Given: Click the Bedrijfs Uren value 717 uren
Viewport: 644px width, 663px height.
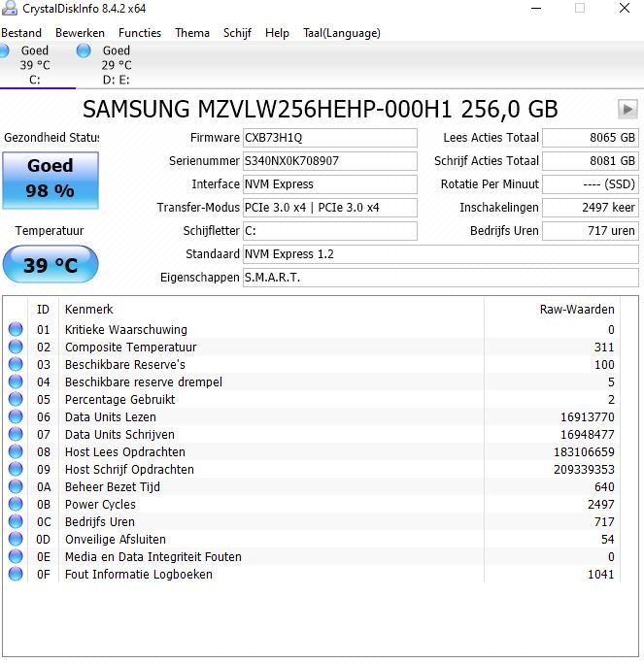Looking at the screenshot, I should [x=591, y=231].
